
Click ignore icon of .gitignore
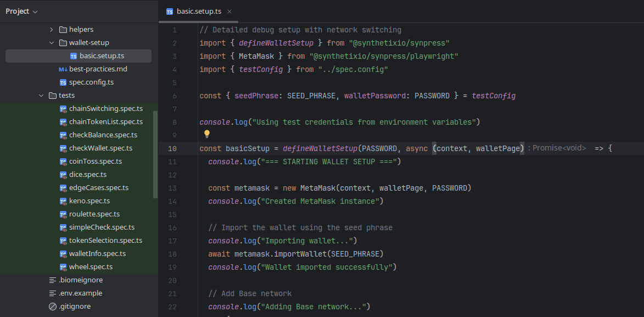click(x=53, y=307)
